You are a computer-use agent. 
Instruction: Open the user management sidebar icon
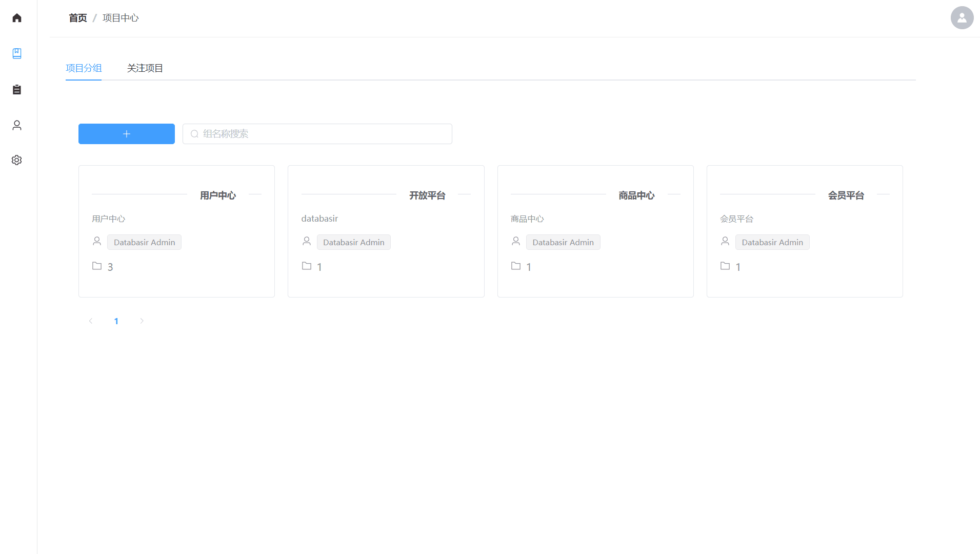pyautogui.click(x=17, y=125)
